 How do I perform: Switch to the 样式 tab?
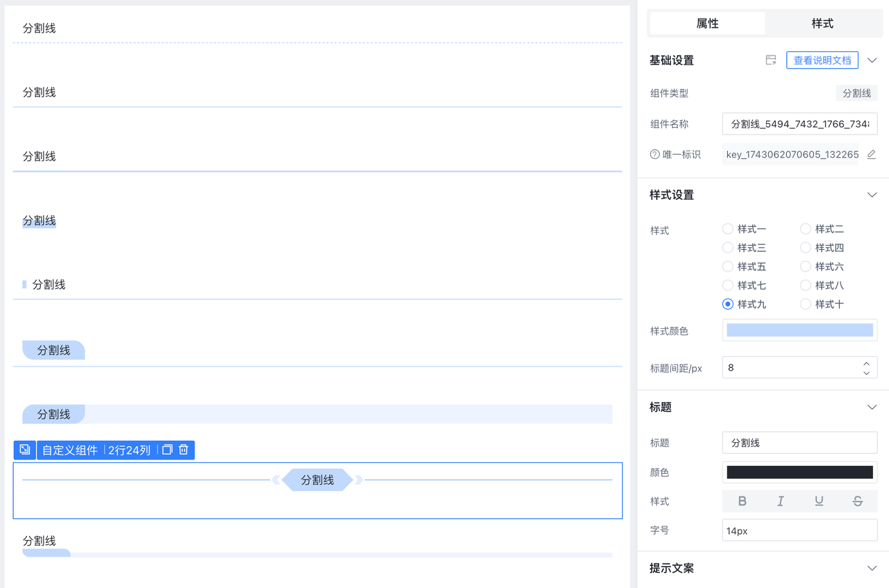[822, 24]
